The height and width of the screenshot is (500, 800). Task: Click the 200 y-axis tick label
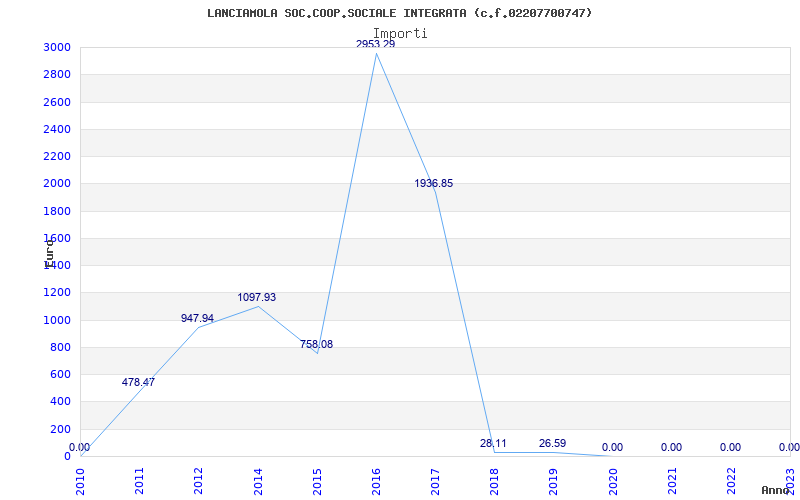(60, 429)
